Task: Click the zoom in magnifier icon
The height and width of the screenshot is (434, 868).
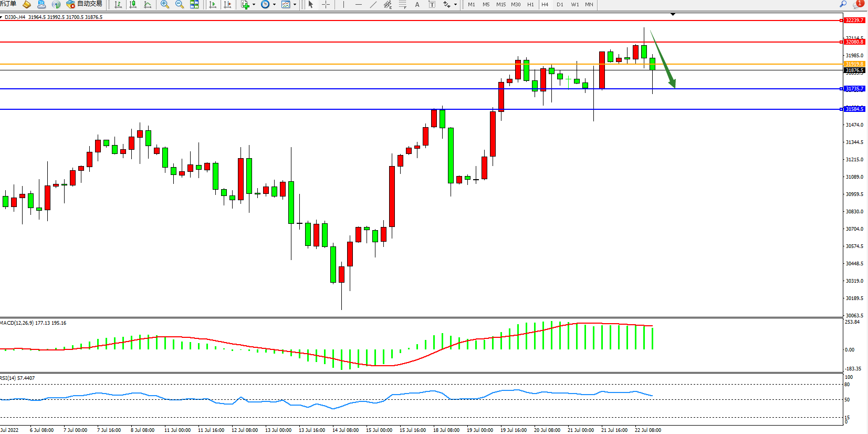Action: 164,5
